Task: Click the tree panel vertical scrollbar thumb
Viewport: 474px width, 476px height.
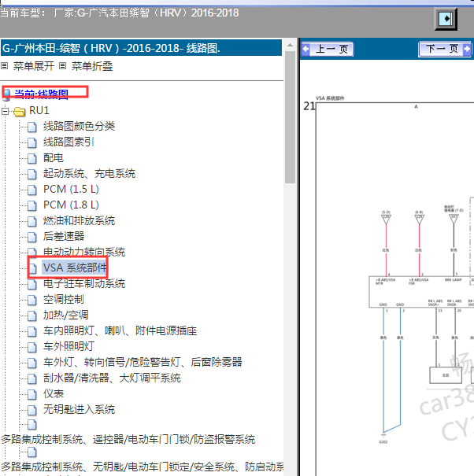Action: point(291,117)
